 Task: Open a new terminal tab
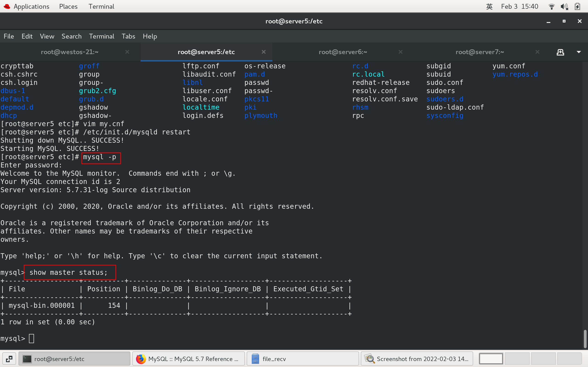tap(560, 52)
